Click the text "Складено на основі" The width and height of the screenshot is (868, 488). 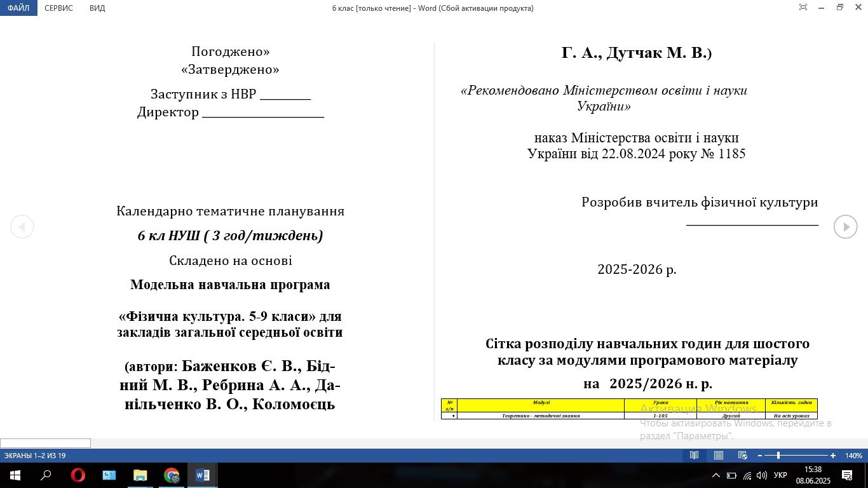230,261
